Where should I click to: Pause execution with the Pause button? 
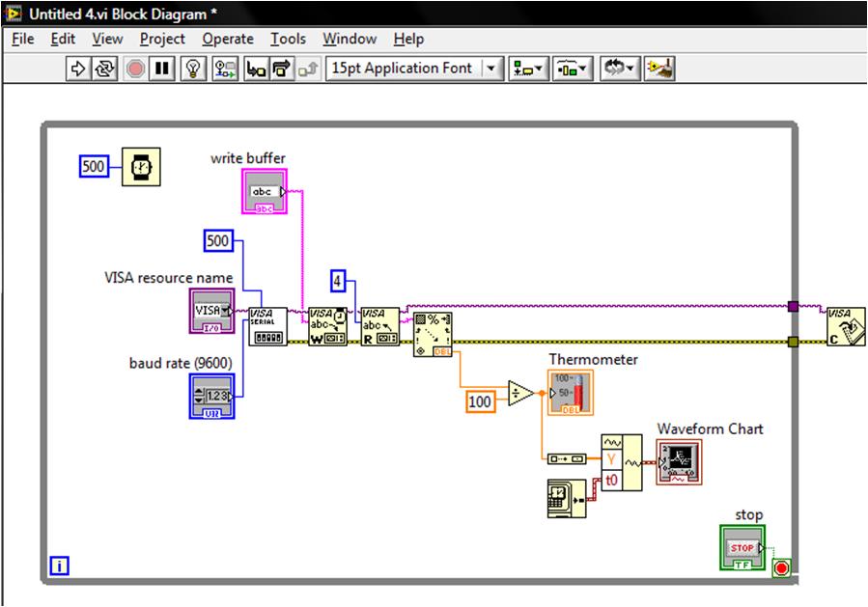(162, 69)
